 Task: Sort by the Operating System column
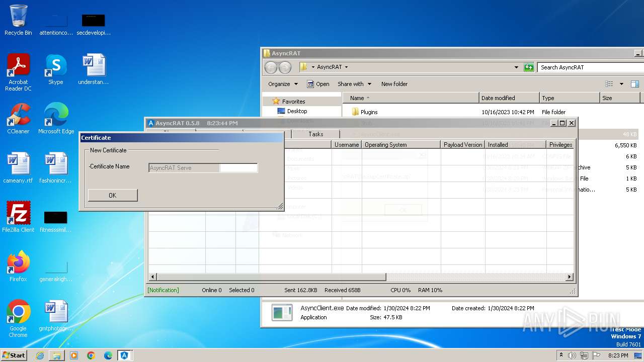coord(400,144)
